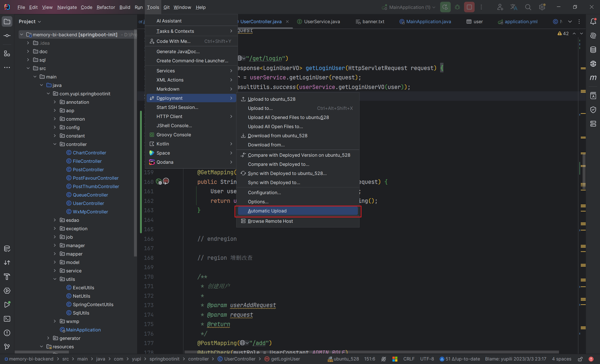Show hidden editor tabs dropdown chevron
600x364 pixels.
click(x=570, y=22)
